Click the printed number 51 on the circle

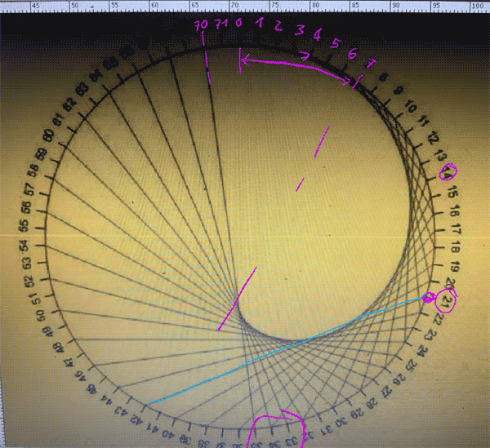pos(35,299)
